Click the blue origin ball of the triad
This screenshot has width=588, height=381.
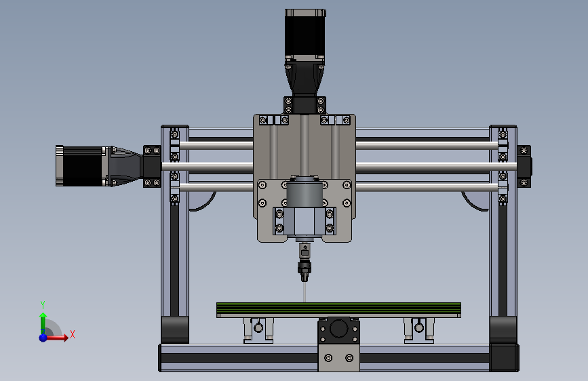pos(43,338)
